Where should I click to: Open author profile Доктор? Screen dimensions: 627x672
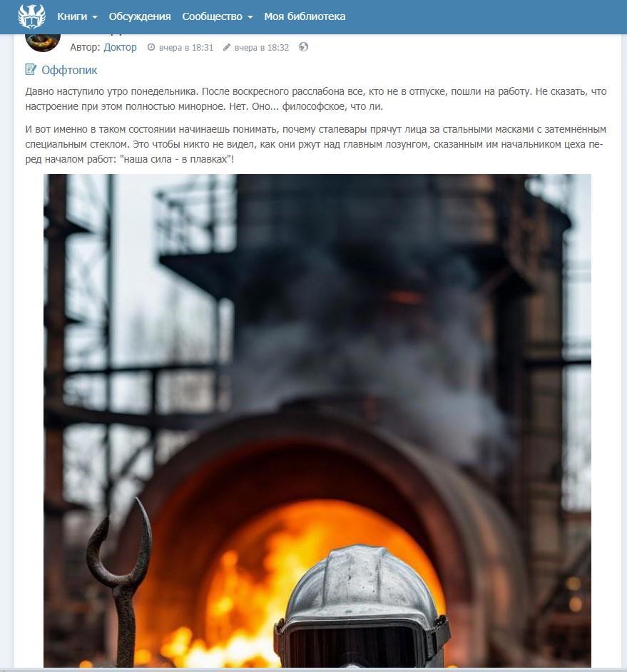120,47
